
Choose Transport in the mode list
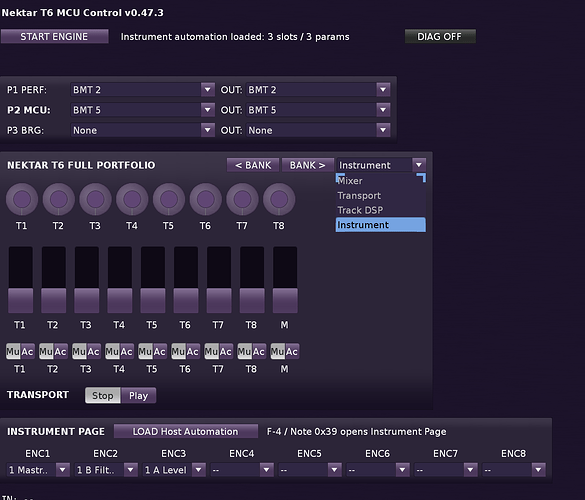(381, 196)
